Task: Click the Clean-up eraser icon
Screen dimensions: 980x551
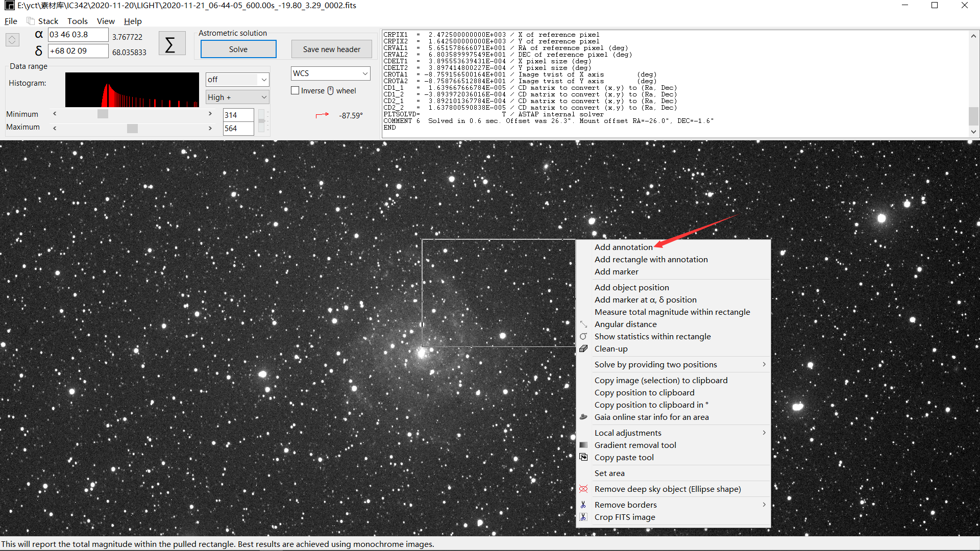Action: (583, 348)
